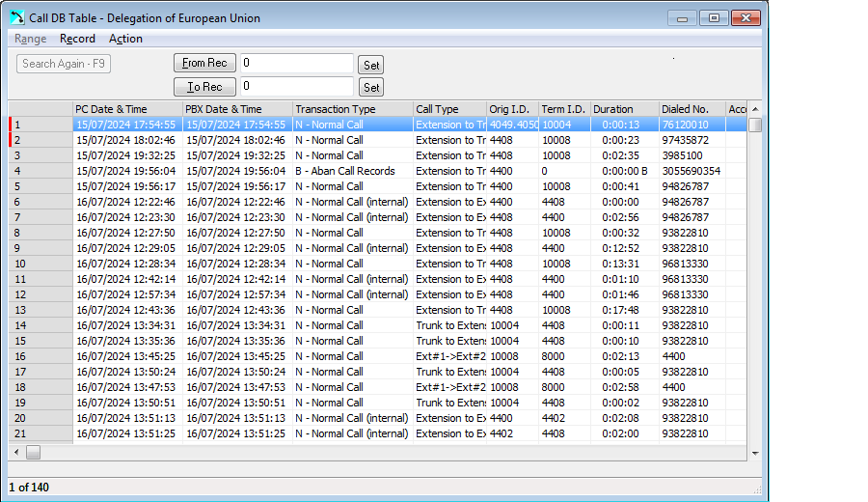Open the Action menu

pyautogui.click(x=125, y=39)
